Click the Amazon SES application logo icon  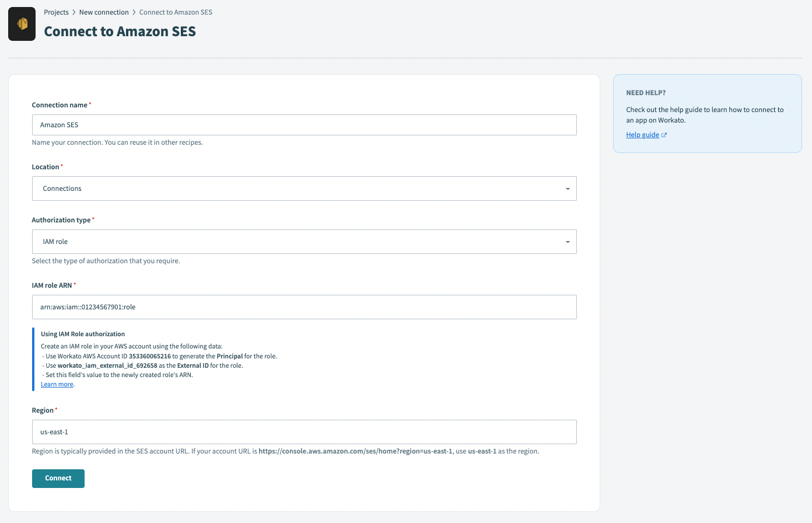point(22,24)
